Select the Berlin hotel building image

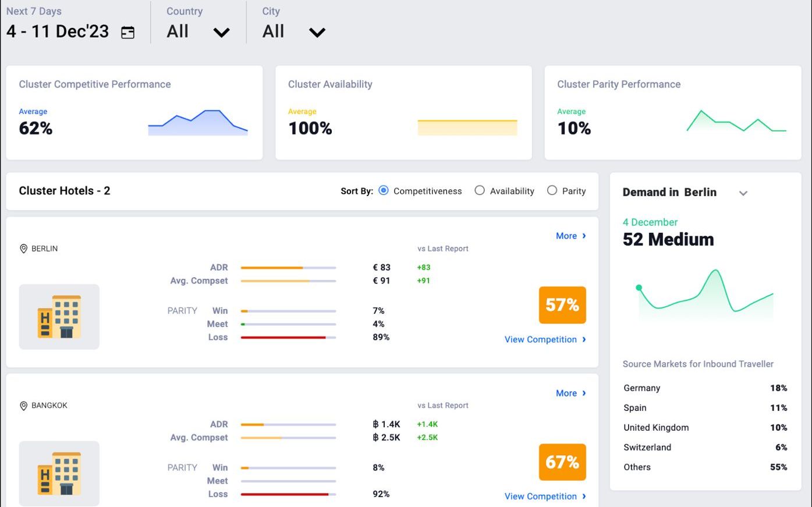[59, 317]
